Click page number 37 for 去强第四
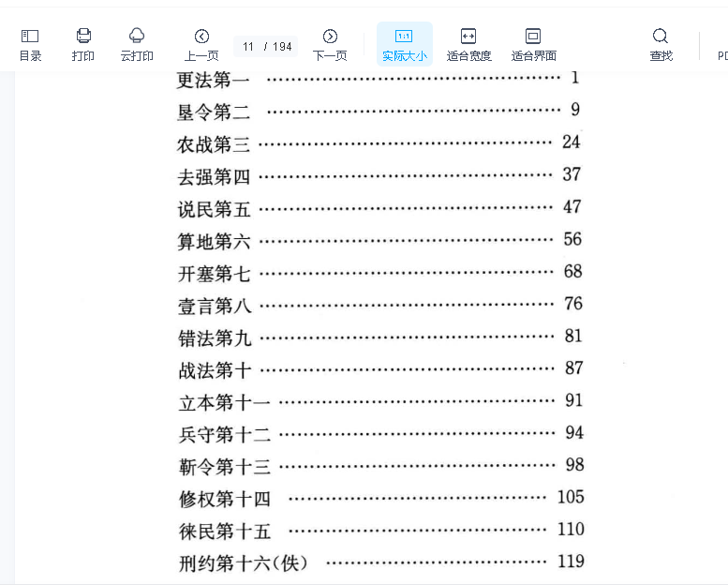The height and width of the screenshot is (585, 728). [x=572, y=174]
